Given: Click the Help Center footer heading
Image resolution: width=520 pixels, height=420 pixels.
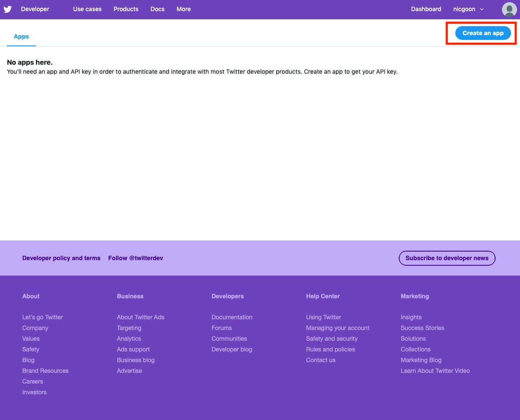Looking at the screenshot, I should [323, 296].
